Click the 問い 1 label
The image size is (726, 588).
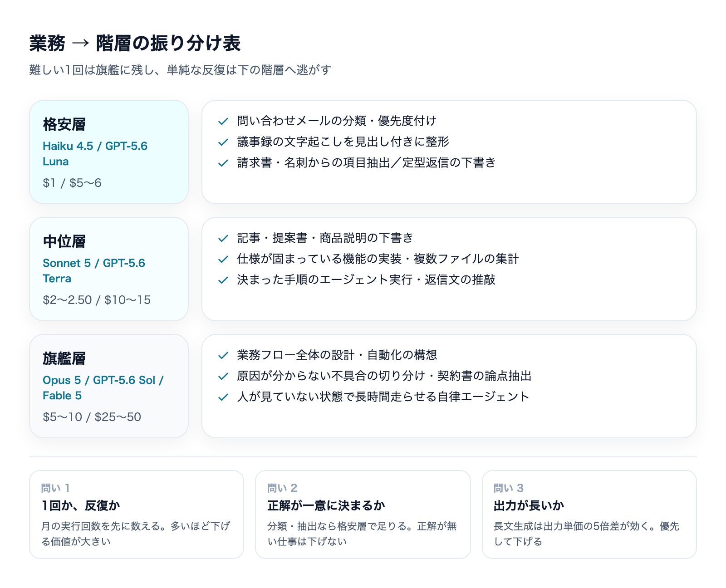[55, 488]
